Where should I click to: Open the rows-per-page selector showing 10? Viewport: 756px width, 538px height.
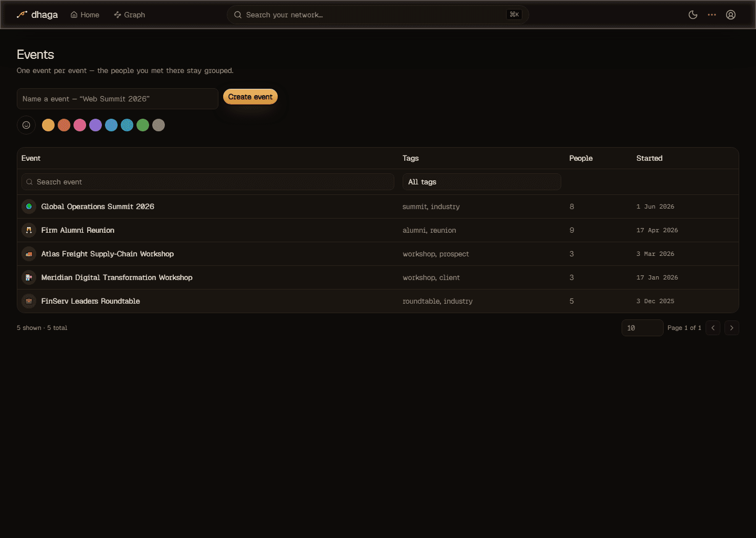(642, 328)
